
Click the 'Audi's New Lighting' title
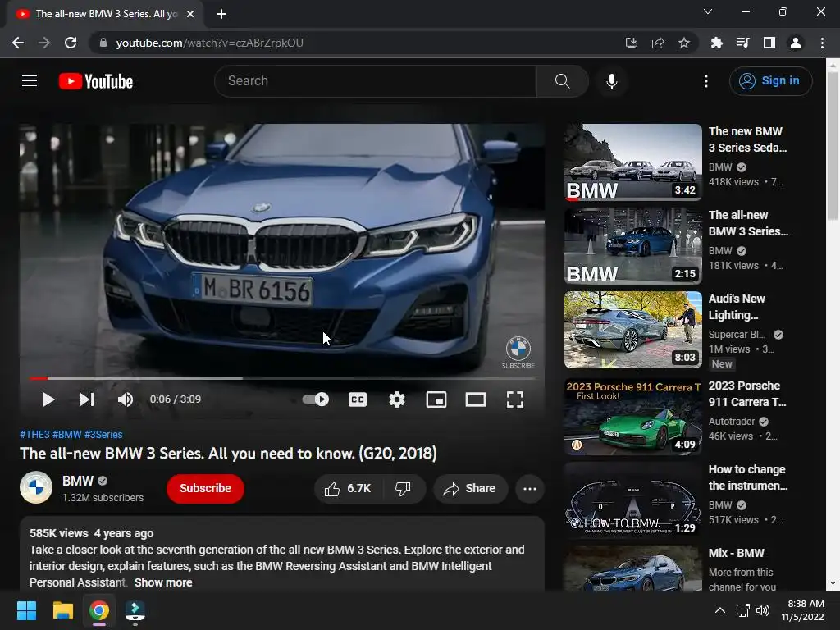pos(737,307)
